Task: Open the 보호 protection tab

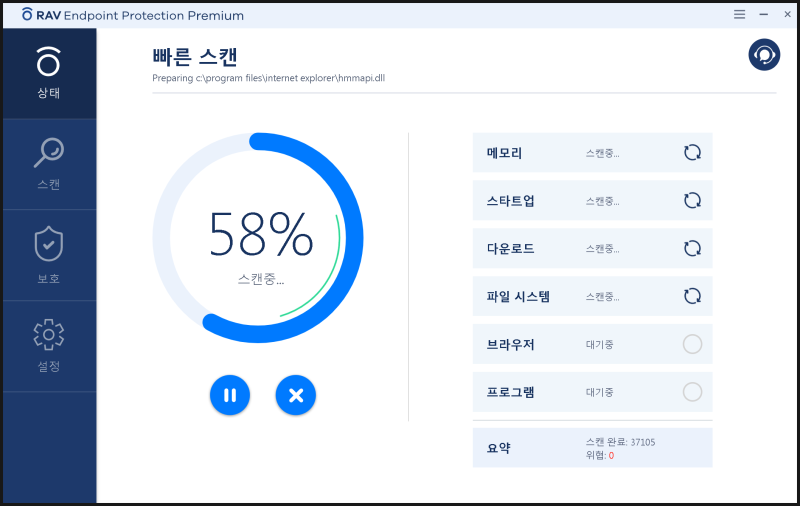Action: pyautogui.click(x=49, y=255)
